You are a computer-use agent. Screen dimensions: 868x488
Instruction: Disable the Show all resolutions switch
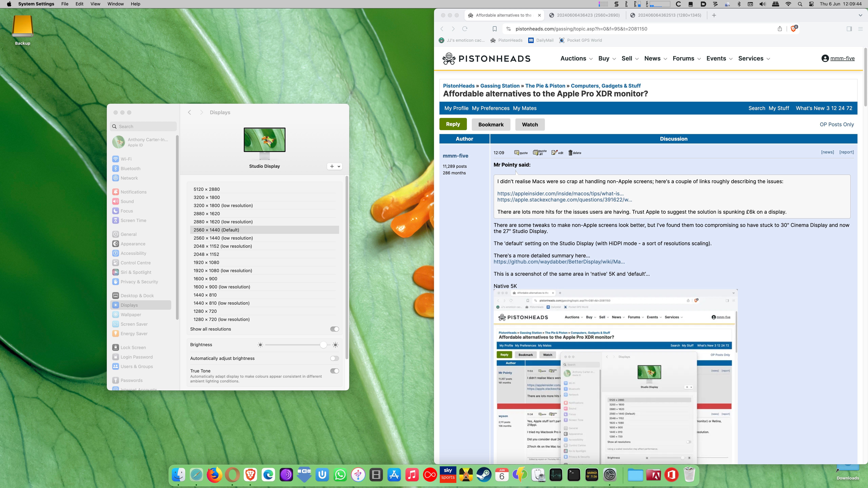[x=334, y=329]
